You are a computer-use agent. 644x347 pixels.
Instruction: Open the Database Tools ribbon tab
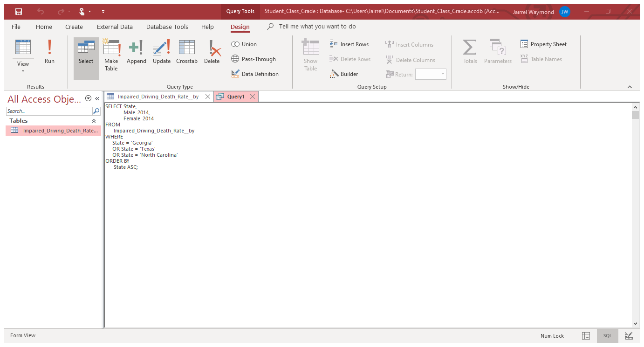coord(167,27)
